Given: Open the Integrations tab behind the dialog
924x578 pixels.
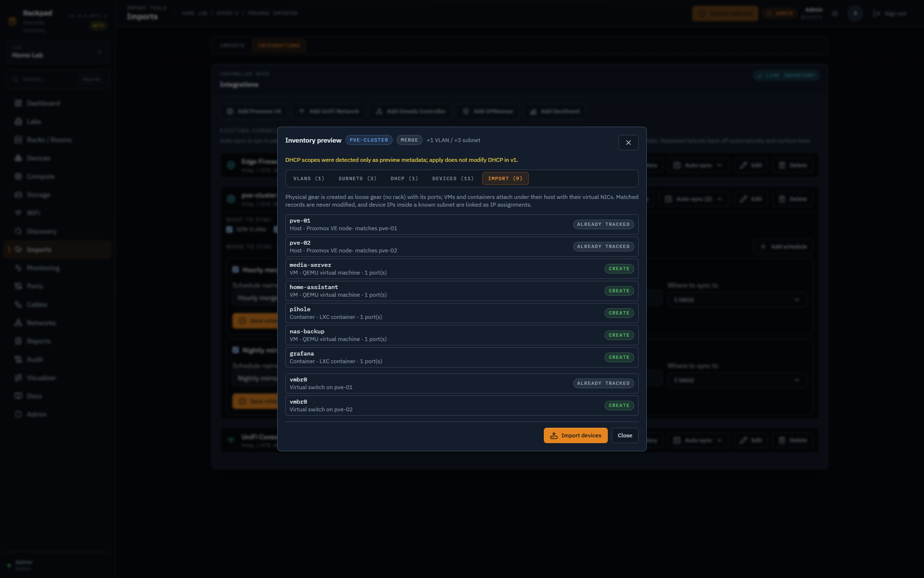Looking at the screenshot, I should click(x=279, y=46).
